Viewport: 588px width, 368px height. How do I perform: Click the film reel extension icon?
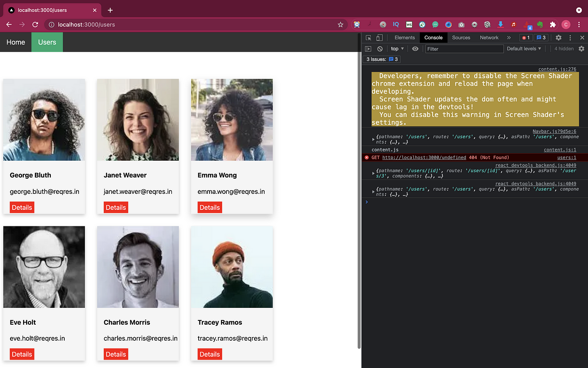pyautogui.click(x=487, y=24)
